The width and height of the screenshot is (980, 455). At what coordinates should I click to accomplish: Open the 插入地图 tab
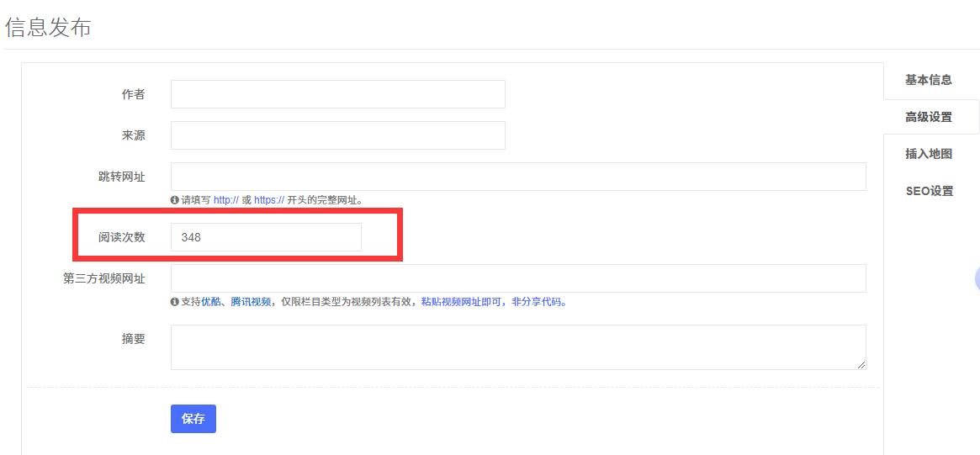(x=928, y=154)
